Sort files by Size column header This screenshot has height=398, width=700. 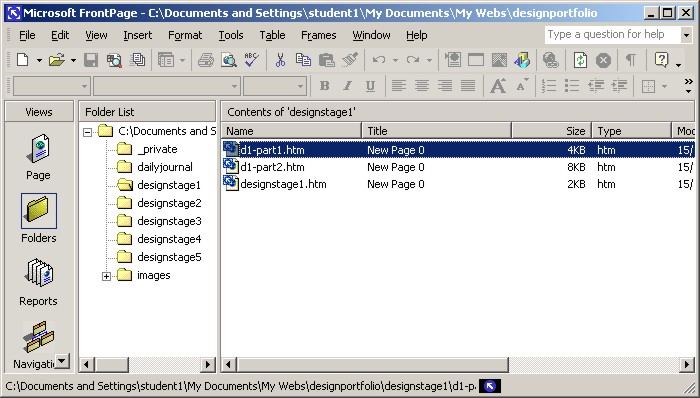coord(552,131)
